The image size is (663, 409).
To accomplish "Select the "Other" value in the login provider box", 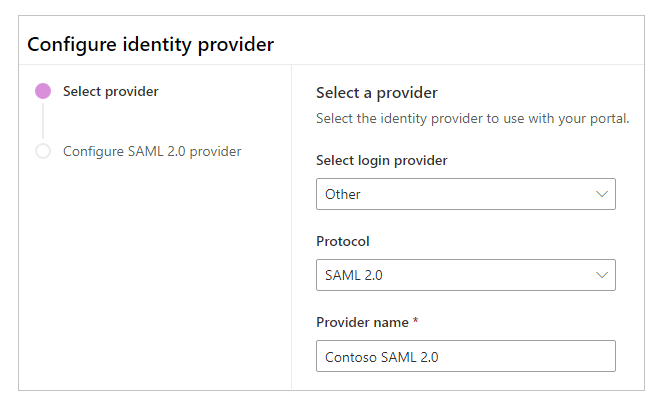I will pos(343,194).
